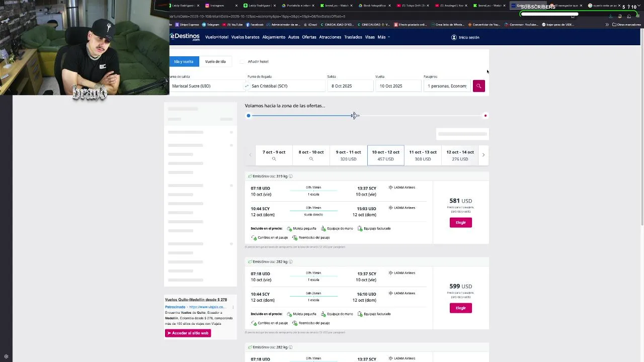
Task: Switch to Tokyo Drift browser tab
Action: [413, 6]
